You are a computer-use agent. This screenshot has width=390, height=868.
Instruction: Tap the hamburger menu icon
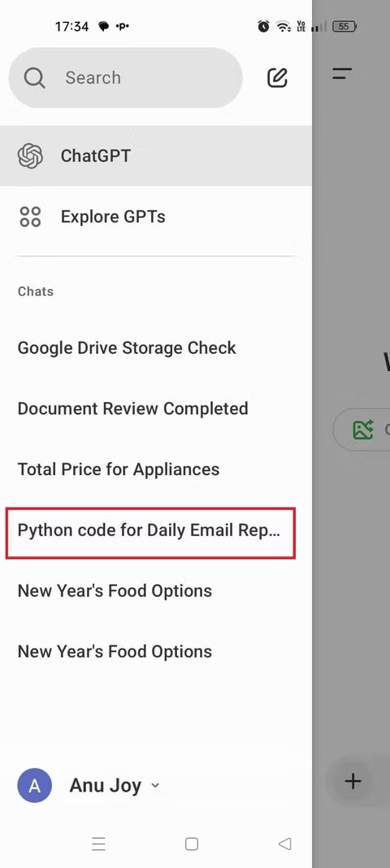point(342,73)
